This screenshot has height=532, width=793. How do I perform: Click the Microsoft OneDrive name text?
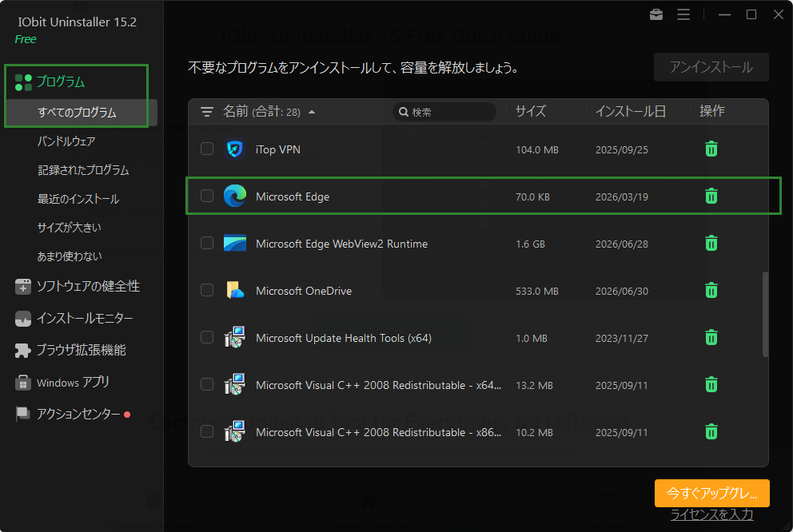click(304, 291)
